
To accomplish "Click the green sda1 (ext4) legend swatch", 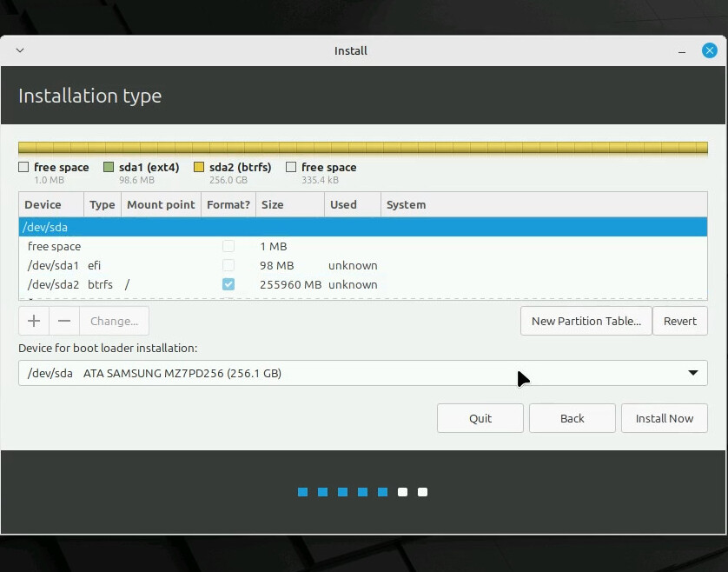I will click(109, 167).
